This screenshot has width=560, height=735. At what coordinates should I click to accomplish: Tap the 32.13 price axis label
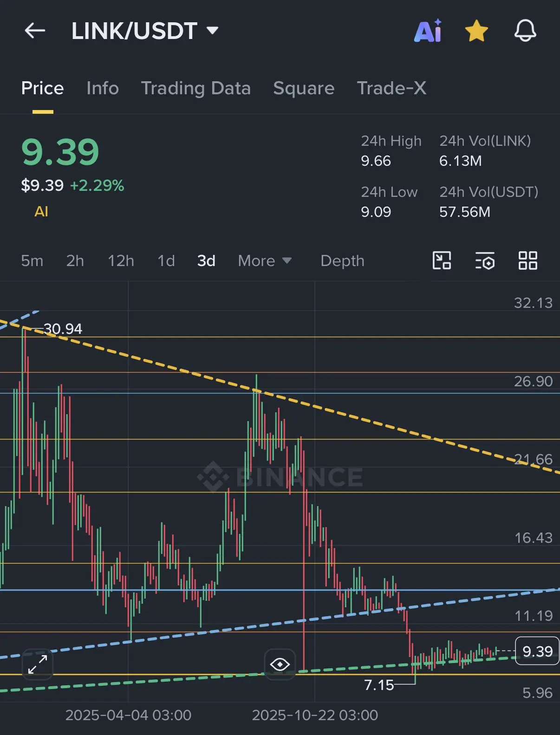point(533,303)
